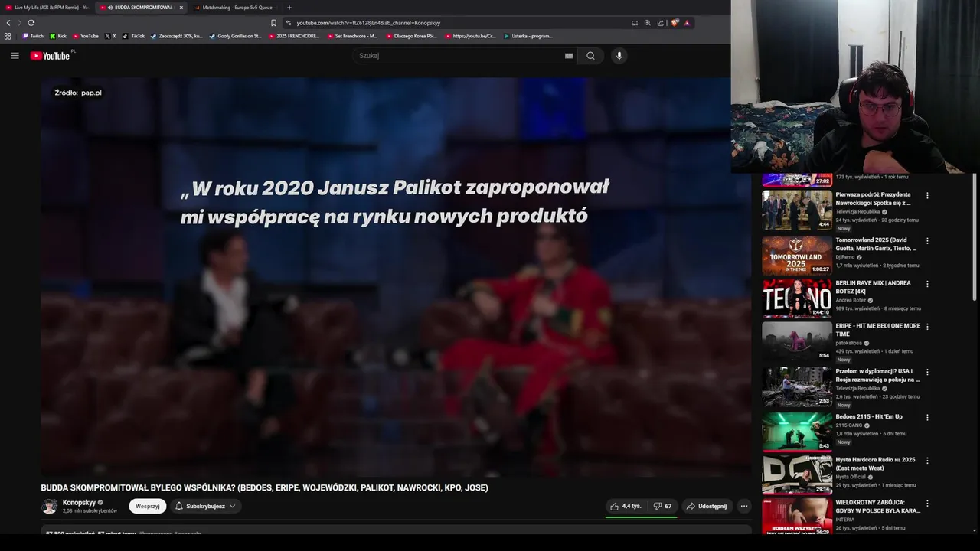This screenshot has height=551, width=980.
Task: Go back with the browser back arrow
Action: click(x=8, y=23)
